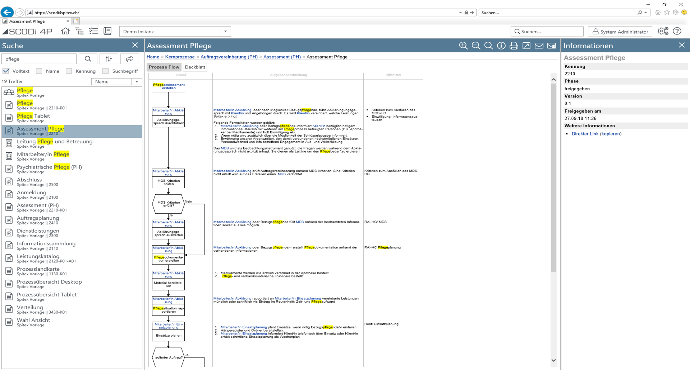
Task: Open the checklist view icon in toolbar
Action: click(x=93, y=31)
